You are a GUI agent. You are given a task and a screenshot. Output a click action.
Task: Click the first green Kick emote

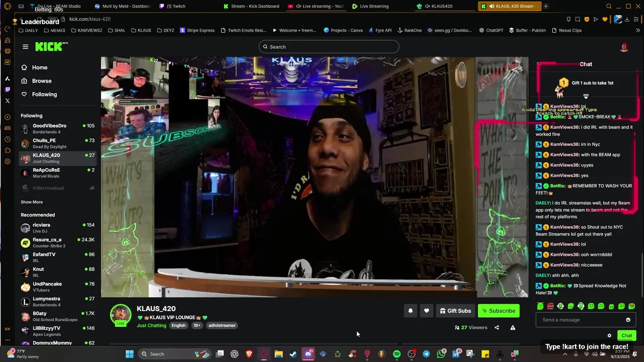click(x=540, y=306)
